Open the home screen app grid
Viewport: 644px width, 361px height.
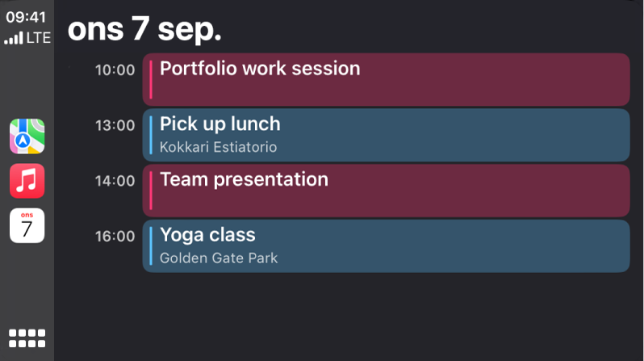(x=27, y=338)
